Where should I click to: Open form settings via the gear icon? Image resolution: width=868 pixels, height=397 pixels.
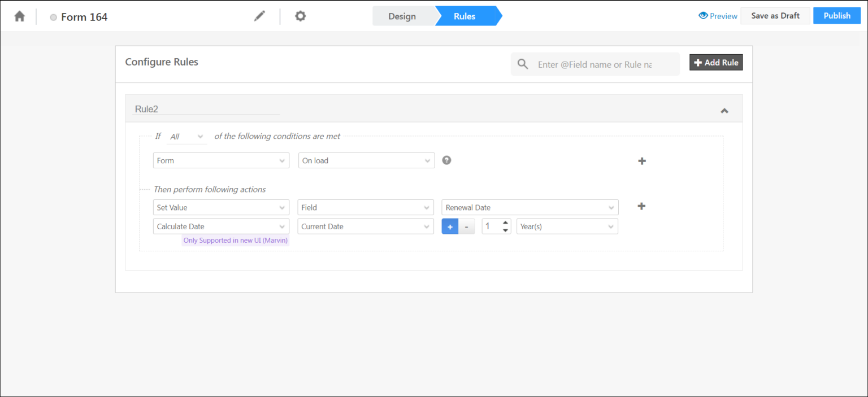tap(300, 16)
